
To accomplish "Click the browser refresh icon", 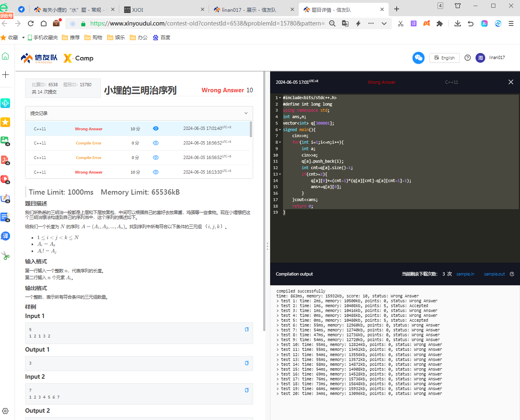I will click(x=31, y=23).
